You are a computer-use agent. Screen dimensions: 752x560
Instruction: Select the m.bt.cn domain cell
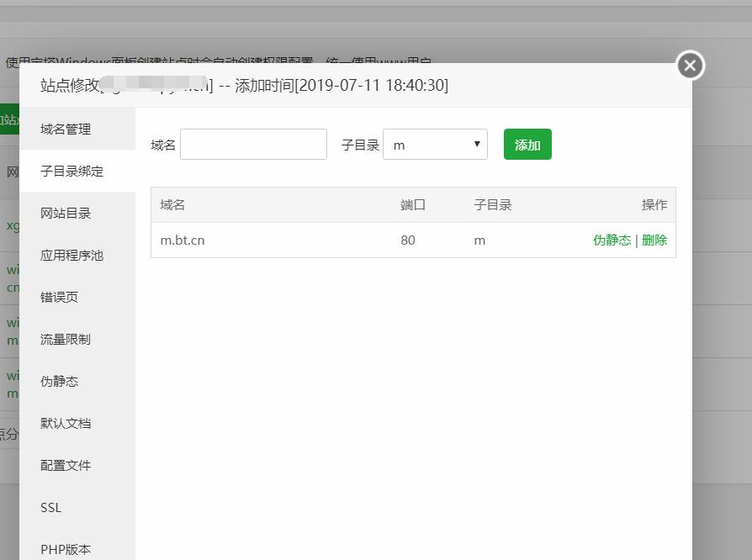[x=183, y=240]
